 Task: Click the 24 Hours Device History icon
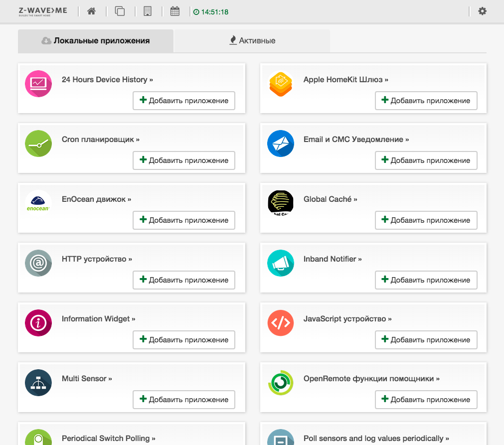point(38,84)
